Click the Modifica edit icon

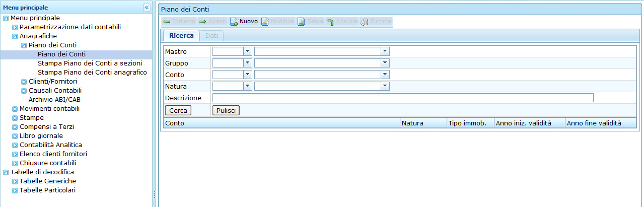coord(265,22)
